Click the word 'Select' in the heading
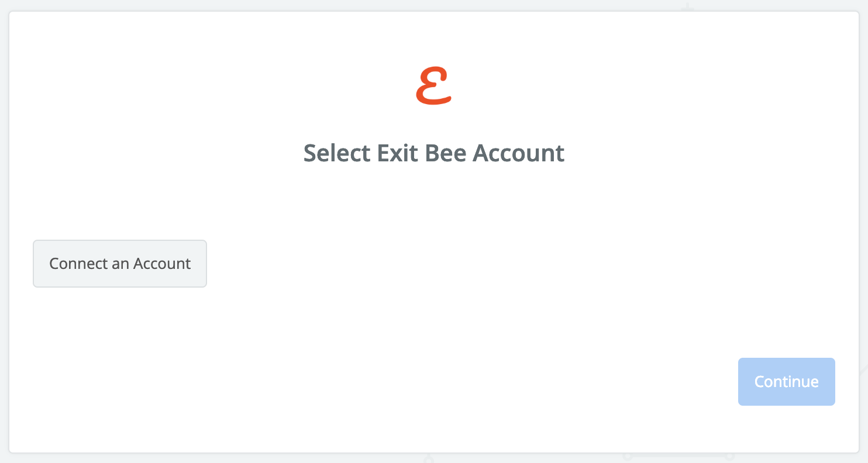Viewport: 868px width, 463px height. point(337,153)
